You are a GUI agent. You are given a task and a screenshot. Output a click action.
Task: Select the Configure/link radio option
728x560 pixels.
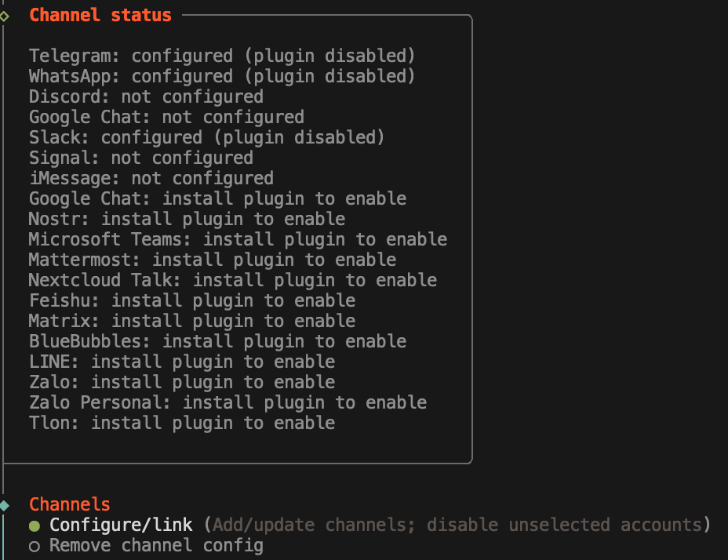pyautogui.click(x=126, y=525)
